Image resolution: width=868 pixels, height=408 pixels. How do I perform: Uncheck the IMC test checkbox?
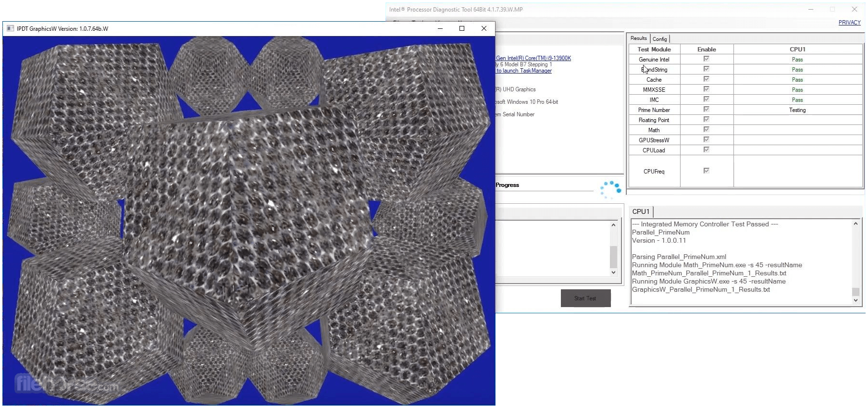point(707,99)
